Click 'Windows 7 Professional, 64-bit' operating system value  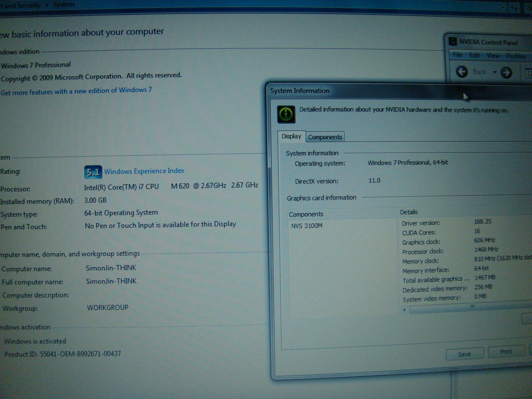408,163
